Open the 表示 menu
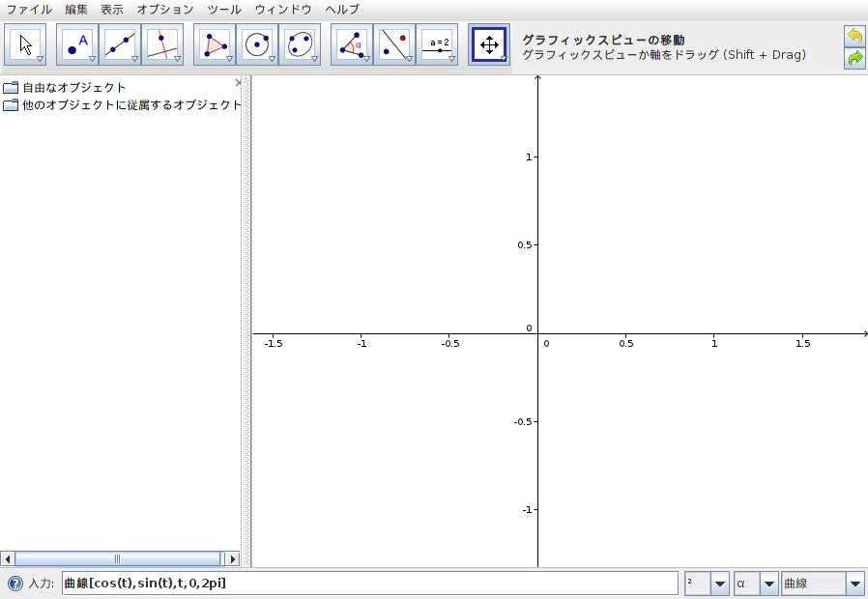Viewport: 868px width, 599px height. (112, 10)
